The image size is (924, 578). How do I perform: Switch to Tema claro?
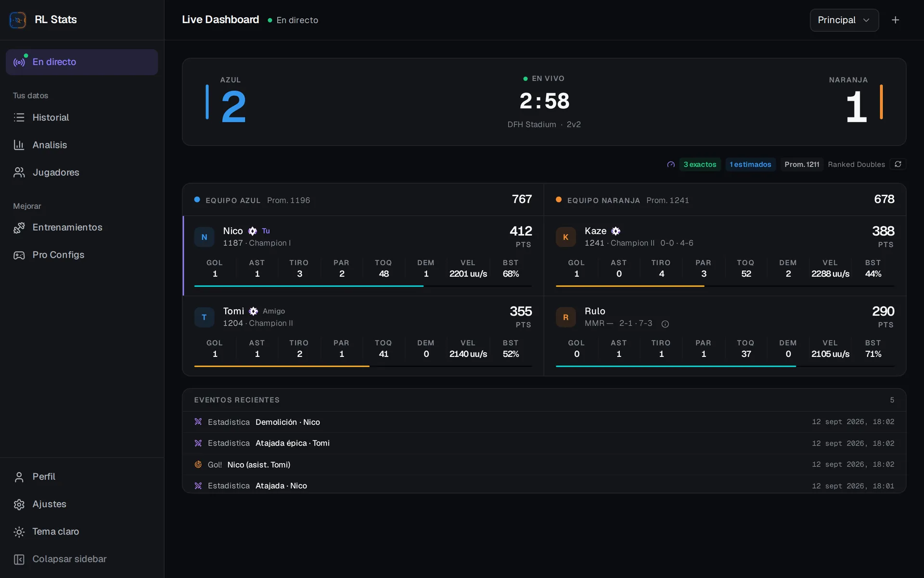tap(82, 532)
